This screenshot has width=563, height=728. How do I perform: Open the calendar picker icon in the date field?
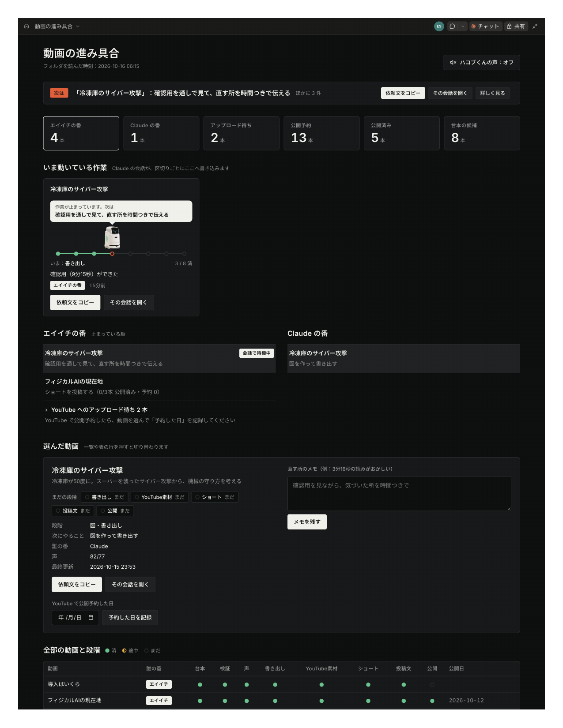point(91,618)
